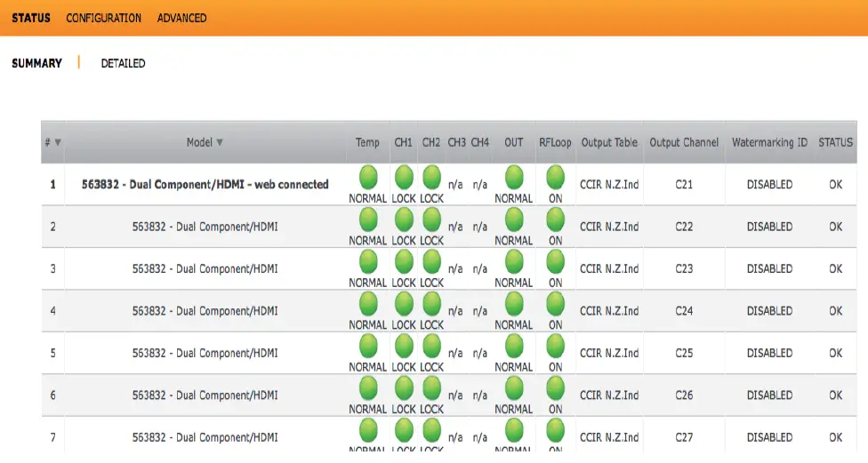The image size is (868, 463).
Task: Sort table by Model column arrow
Action: (x=219, y=142)
